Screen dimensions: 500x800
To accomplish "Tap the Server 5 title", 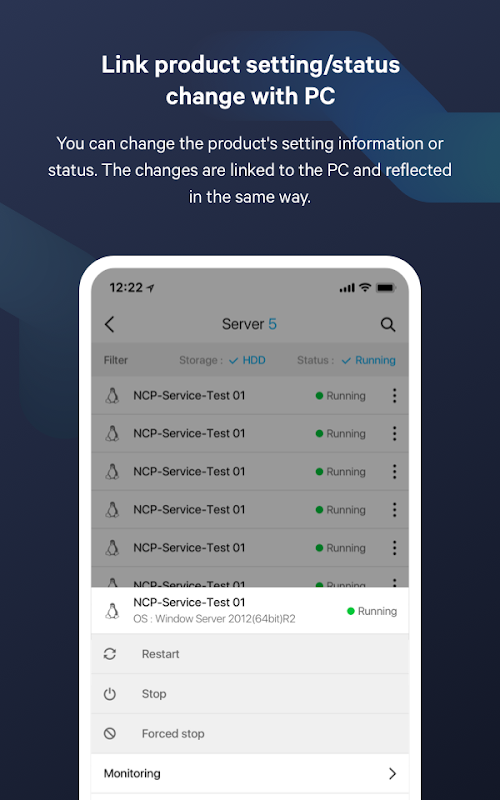I will (249, 324).
